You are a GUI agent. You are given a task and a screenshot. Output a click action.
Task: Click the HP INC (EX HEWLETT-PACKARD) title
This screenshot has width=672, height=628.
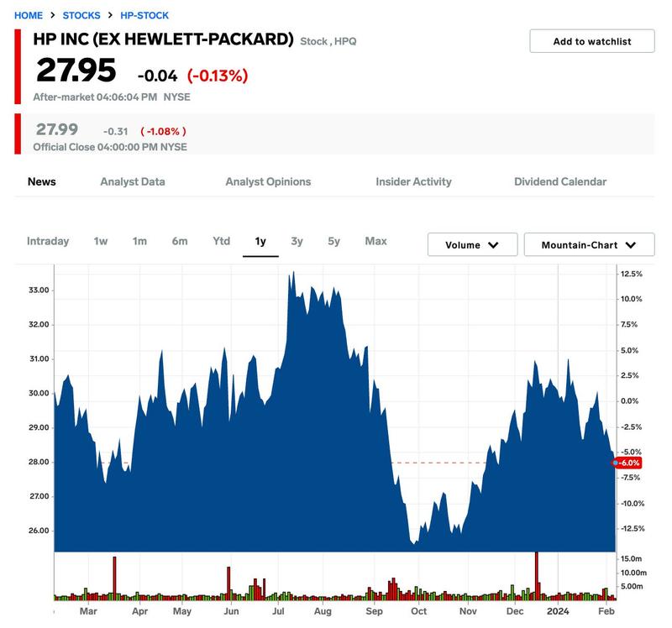163,39
